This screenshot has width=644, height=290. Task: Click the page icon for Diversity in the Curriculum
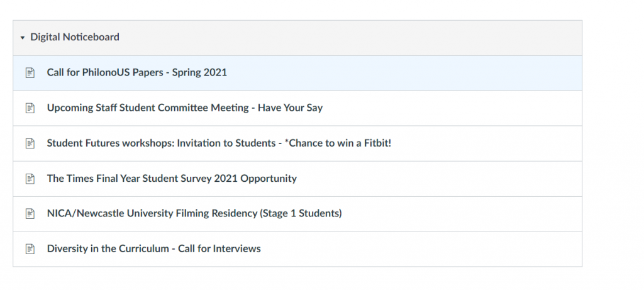30,249
